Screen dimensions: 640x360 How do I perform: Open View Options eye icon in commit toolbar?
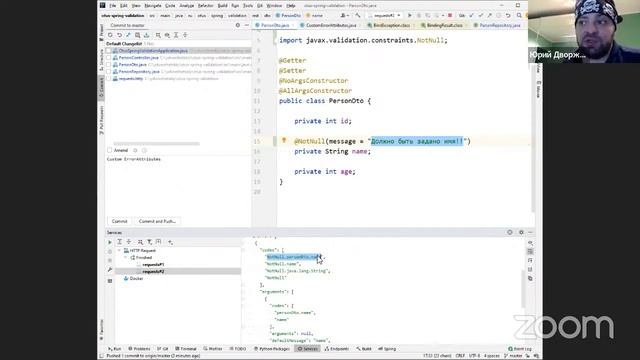(167, 35)
